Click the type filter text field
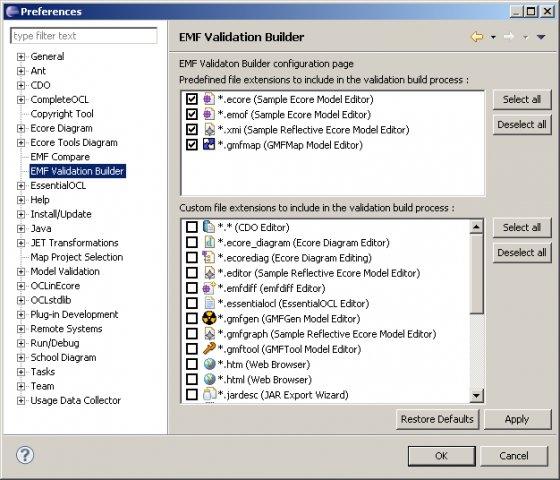Screen dimensions: 560x480 pos(84,36)
